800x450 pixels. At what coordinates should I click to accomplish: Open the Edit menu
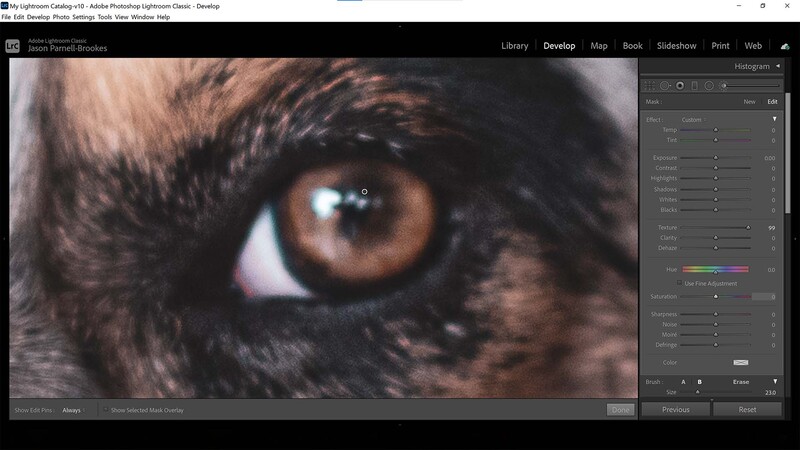click(x=19, y=17)
